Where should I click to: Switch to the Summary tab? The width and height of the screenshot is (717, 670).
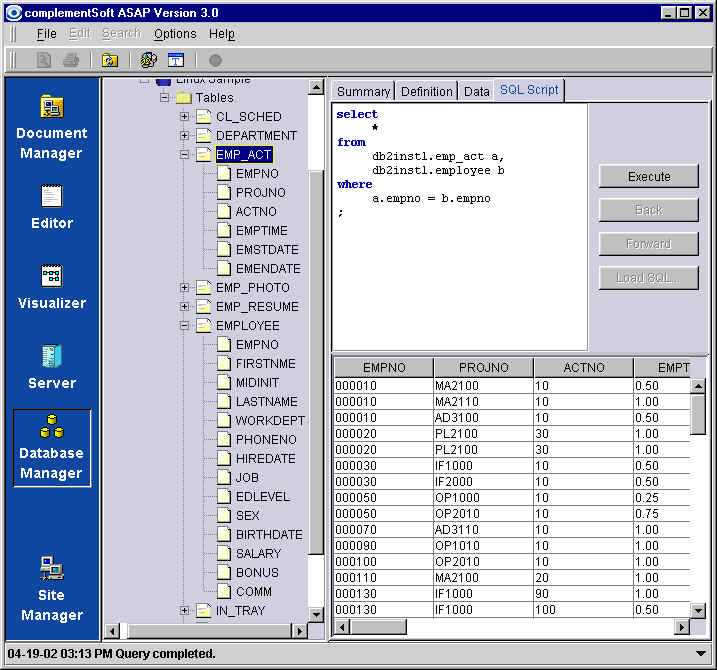pos(364,91)
